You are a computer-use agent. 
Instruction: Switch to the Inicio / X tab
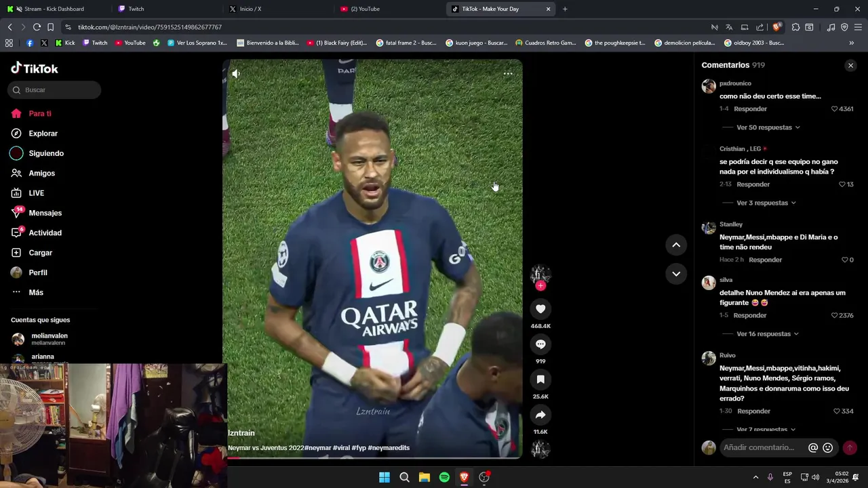pos(278,9)
